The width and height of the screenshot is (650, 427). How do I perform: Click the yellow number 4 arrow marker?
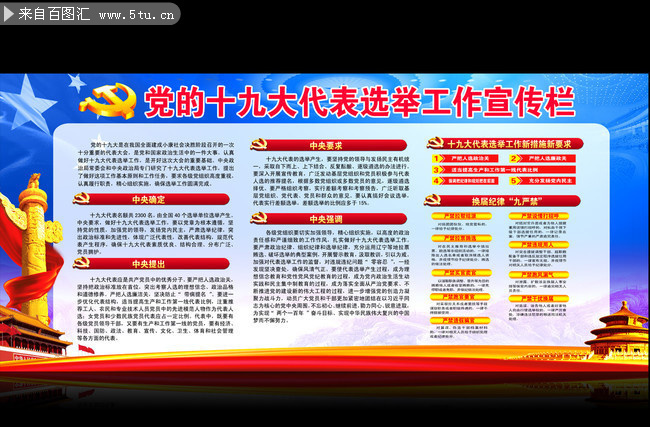(x=437, y=181)
